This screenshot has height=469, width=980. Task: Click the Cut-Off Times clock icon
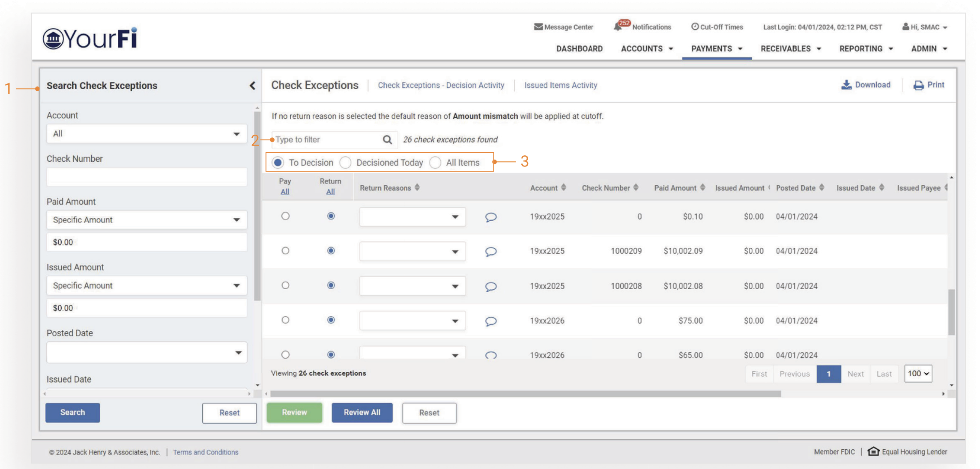pos(695,27)
